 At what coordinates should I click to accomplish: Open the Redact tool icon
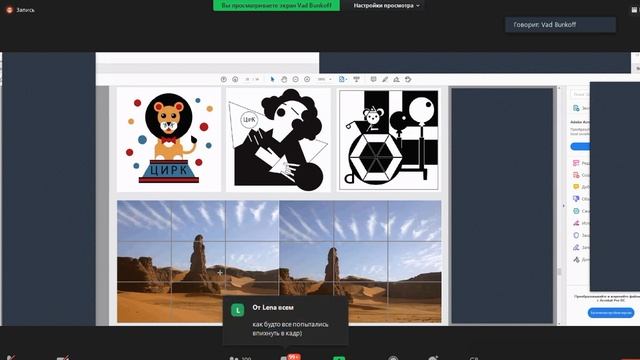tap(576, 223)
